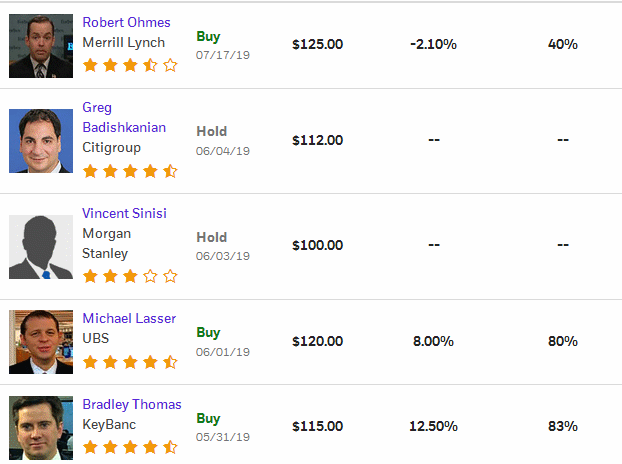
Task: Click Michael Lasser star rating icons
Action: click(130, 362)
